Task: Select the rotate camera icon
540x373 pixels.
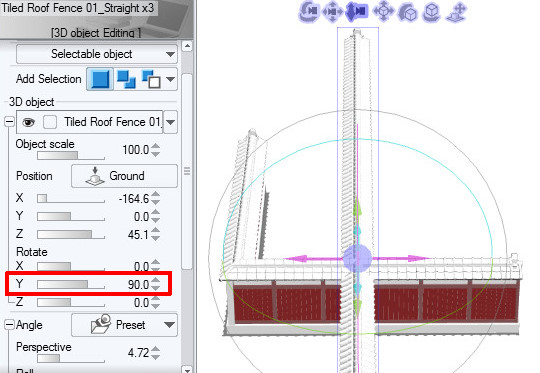Action: pos(308,11)
